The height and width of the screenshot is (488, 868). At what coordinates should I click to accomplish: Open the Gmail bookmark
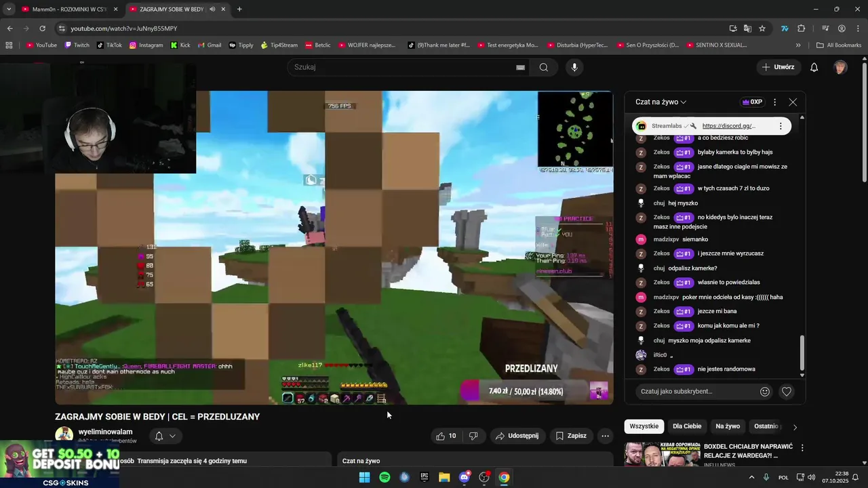click(x=210, y=45)
